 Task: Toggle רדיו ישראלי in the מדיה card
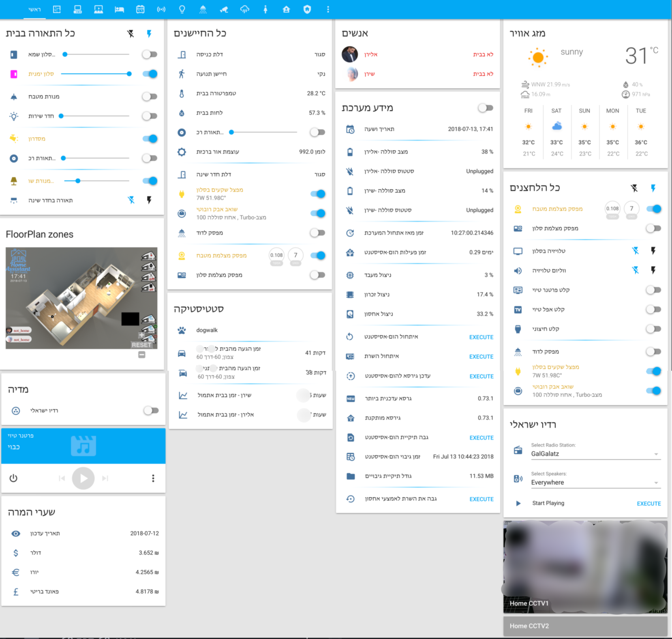point(151,410)
